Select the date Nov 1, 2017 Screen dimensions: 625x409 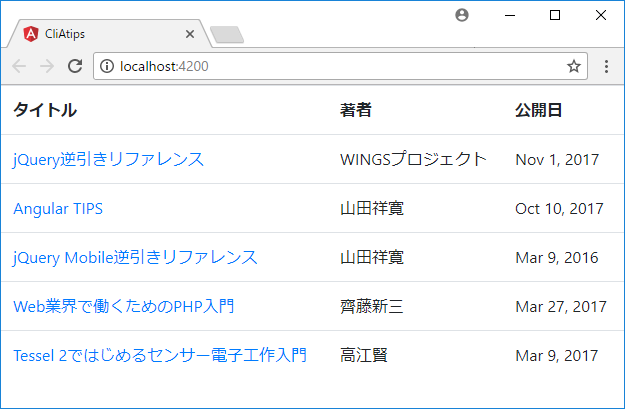(x=557, y=160)
